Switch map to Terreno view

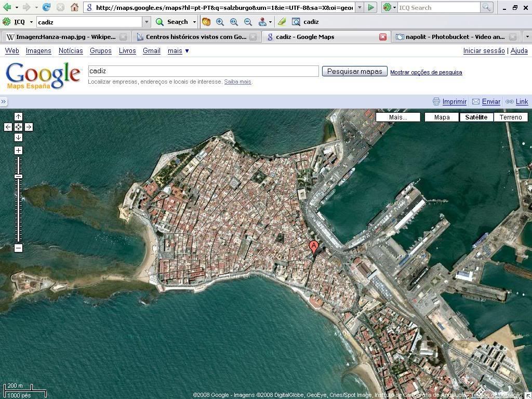pyautogui.click(x=510, y=117)
